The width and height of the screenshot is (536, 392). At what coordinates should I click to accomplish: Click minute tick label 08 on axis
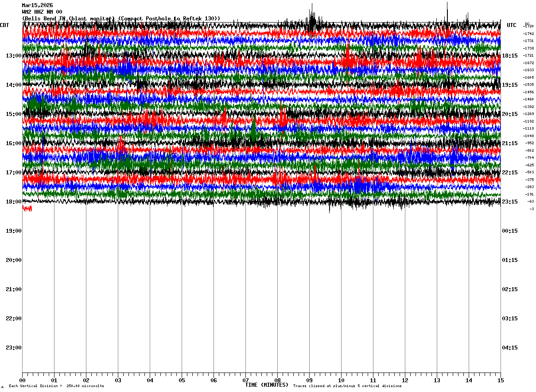pyautogui.click(x=277, y=380)
